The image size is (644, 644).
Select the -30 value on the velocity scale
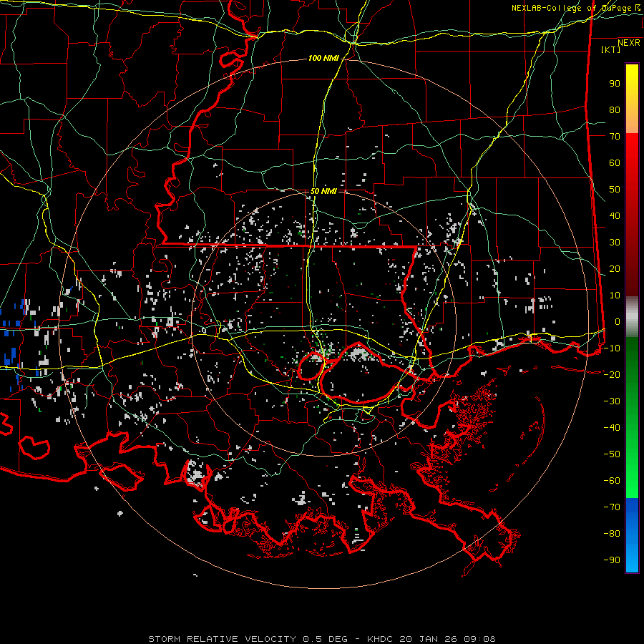612,401
